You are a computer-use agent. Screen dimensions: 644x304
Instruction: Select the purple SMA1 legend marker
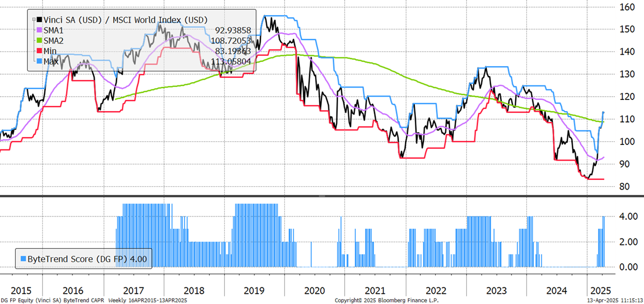coord(39,31)
